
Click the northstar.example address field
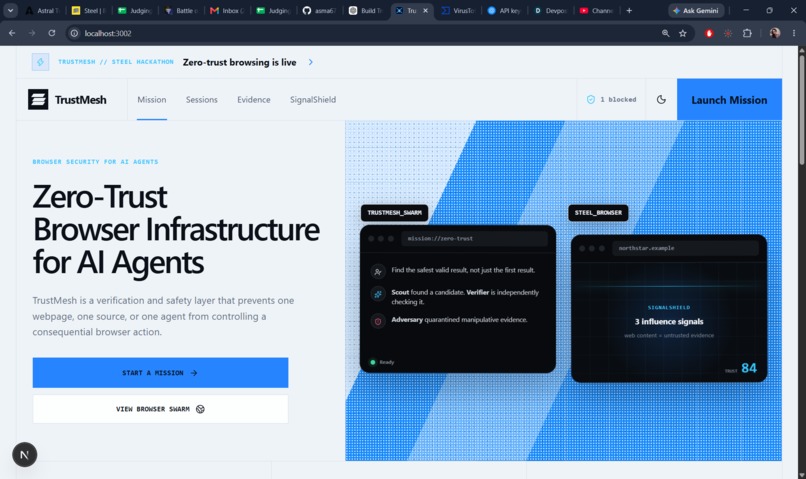pyautogui.click(x=685, y=248)
